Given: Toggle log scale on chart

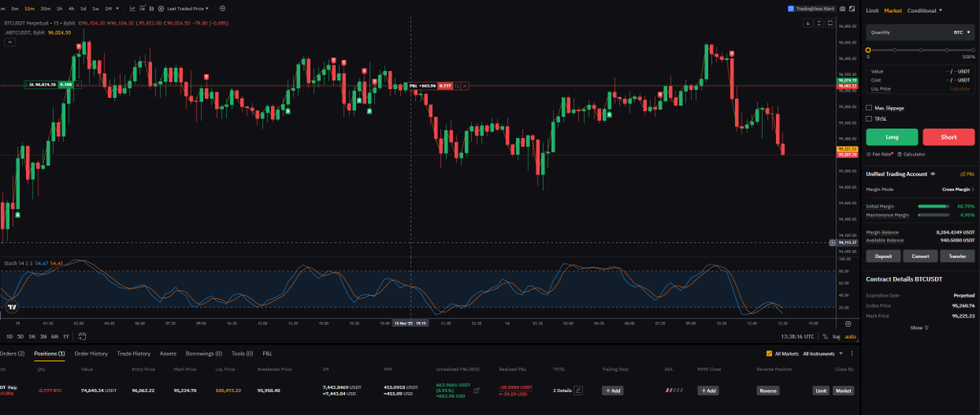Looking at the screenshot, I should tap(836, 337).
